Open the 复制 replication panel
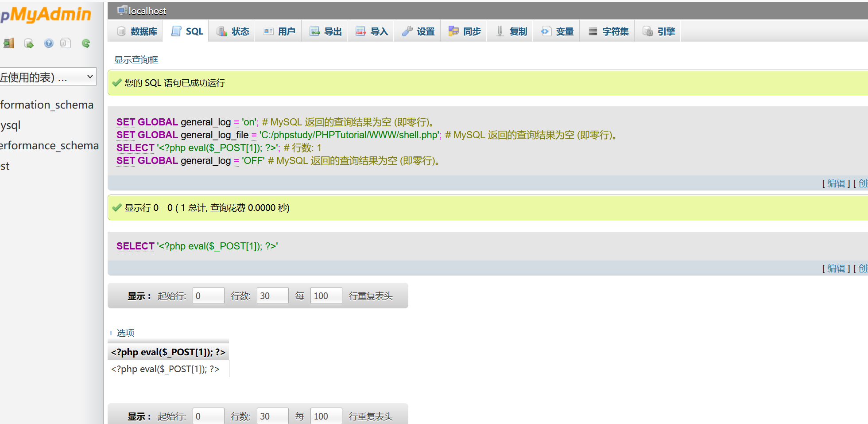The width and height of the screenshot is (868, 424). [x=510, y=31]
